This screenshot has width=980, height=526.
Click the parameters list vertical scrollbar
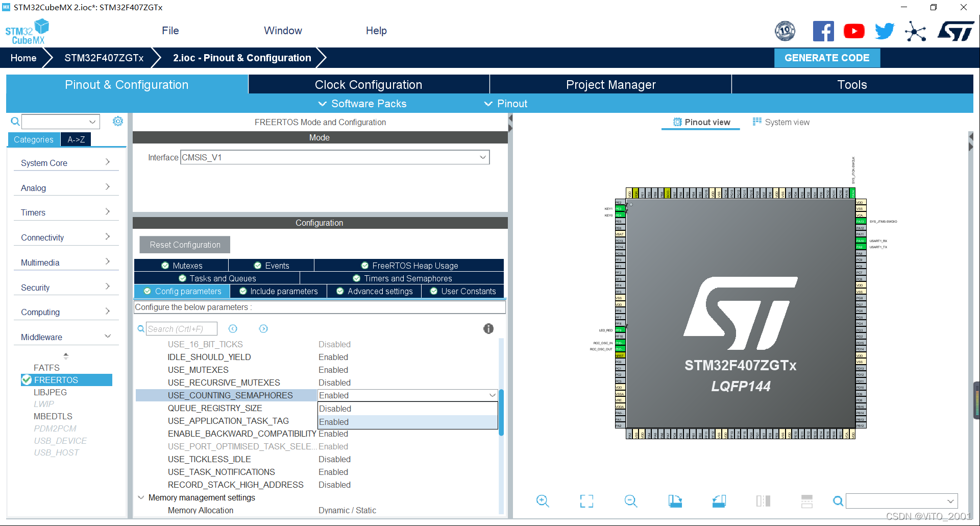click(501, 413)
